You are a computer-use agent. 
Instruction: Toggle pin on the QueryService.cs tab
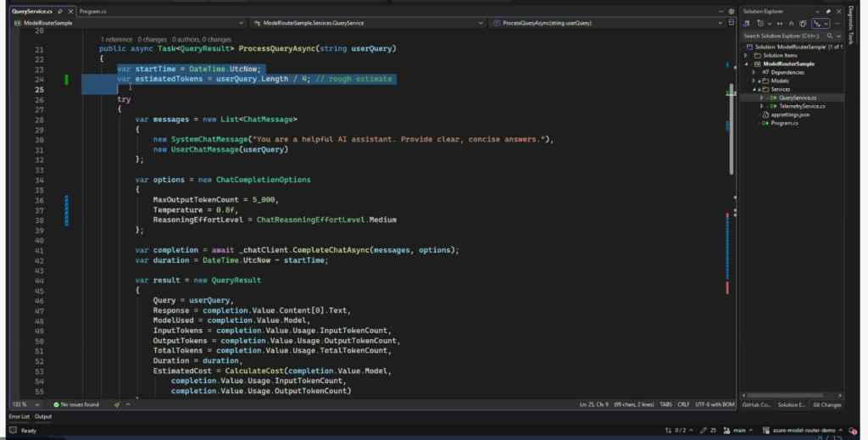[60, 10]
